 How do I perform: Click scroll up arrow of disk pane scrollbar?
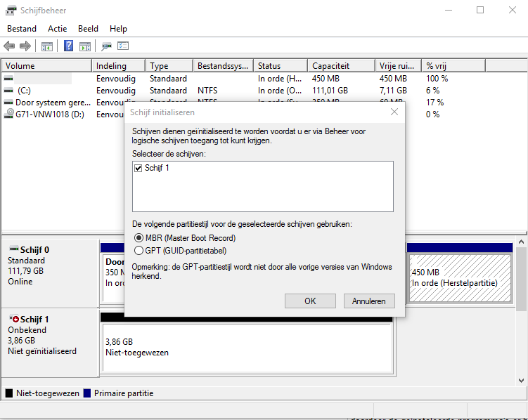coord(521,242)
